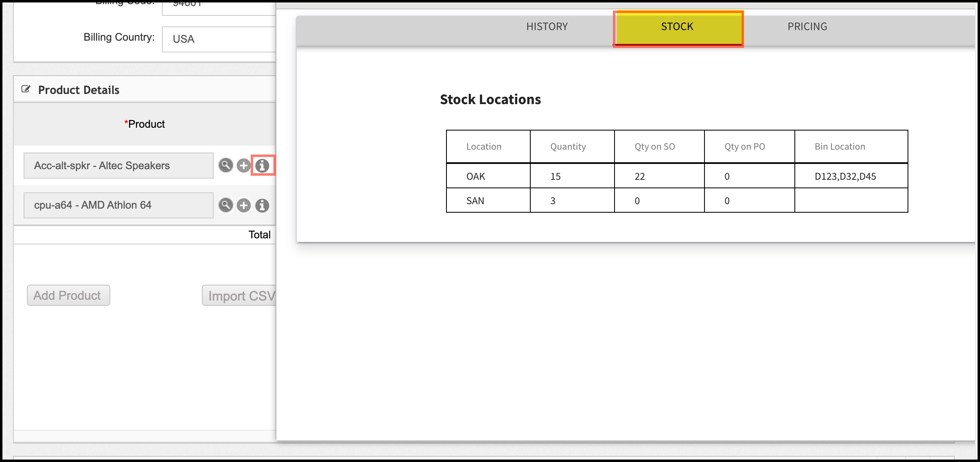Click the Product Details edit icon
Image resolution: width=980 pixels, height=462 pixels.
(x=26, y=89)
